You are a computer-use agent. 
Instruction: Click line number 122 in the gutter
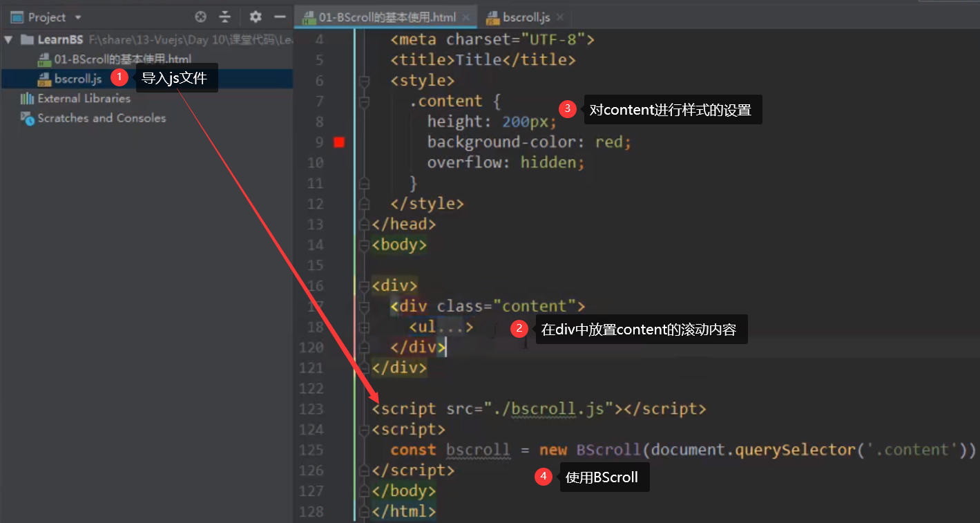311,388
